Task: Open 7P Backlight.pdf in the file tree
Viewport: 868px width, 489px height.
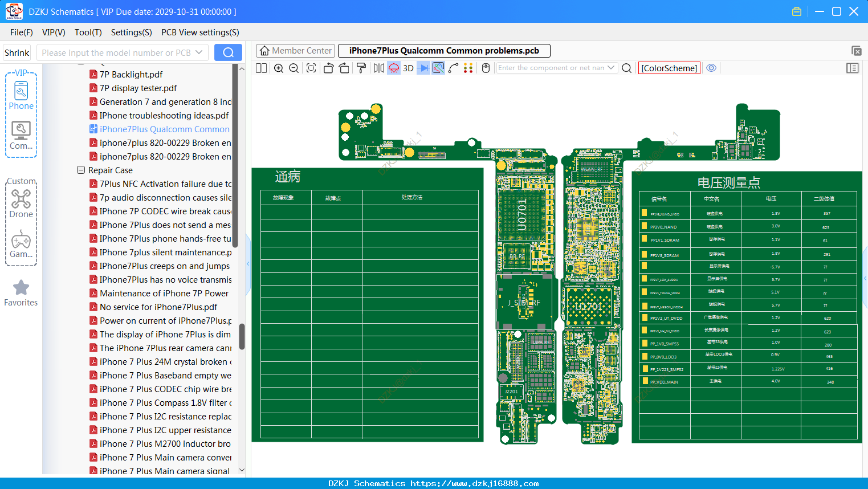Action: [x=131, y=74]
